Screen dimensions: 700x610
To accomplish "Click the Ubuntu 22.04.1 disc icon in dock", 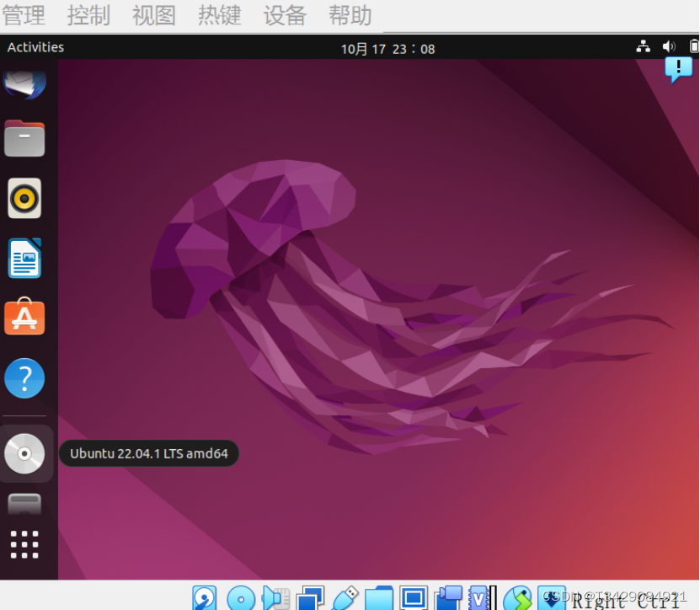I will 24,453.
